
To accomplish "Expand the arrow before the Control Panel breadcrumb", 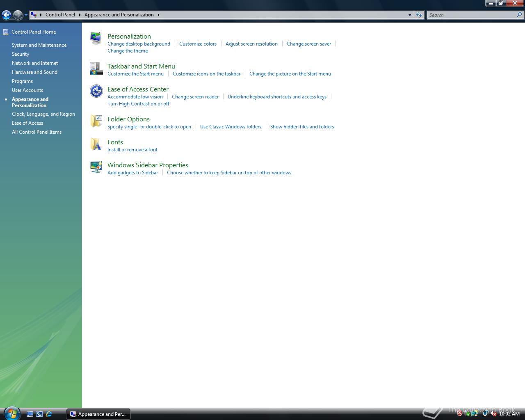I will tap(41, 15).
